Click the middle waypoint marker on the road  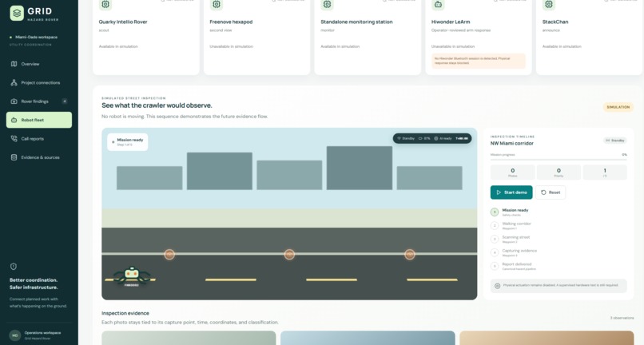(x=289, y=255)
